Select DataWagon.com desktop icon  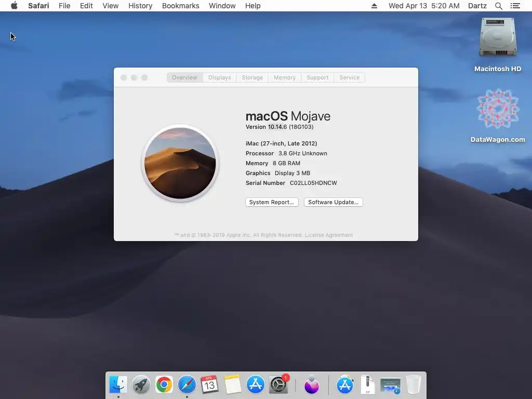498,116
